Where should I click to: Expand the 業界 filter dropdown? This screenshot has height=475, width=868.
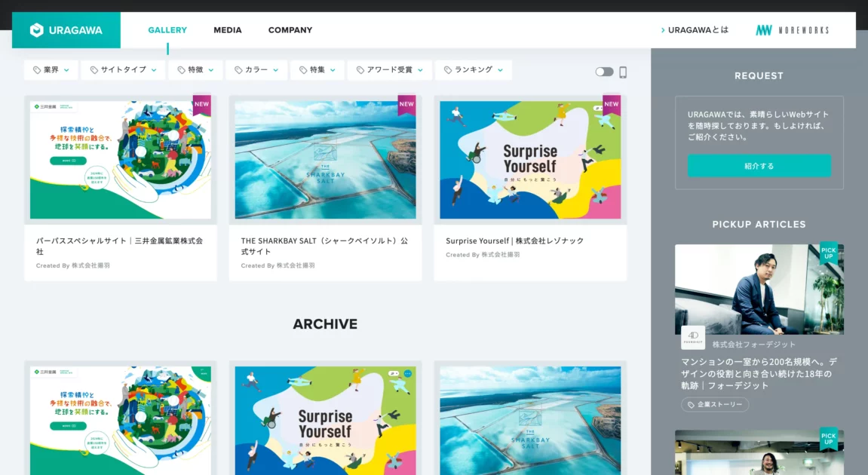[51, 70]
